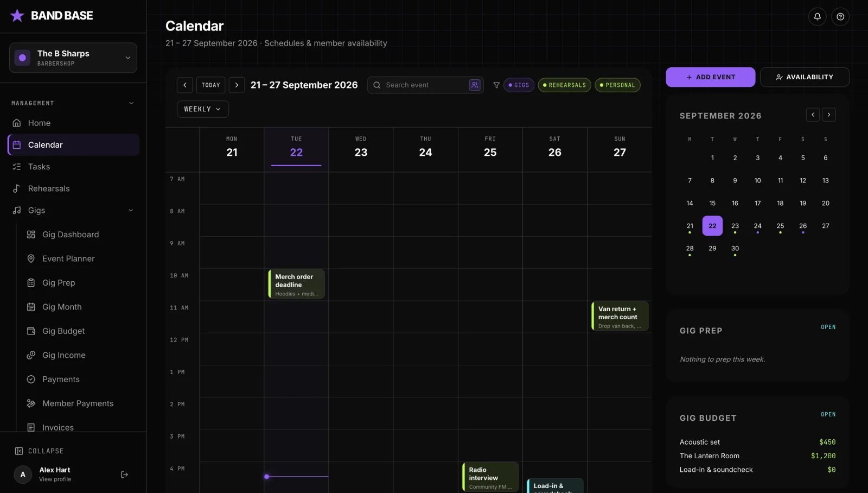Image resolution: width=868 pixels, height=493 pixels.
Task: Click the current time marker on Tuesday
Action: pos(266,477)
